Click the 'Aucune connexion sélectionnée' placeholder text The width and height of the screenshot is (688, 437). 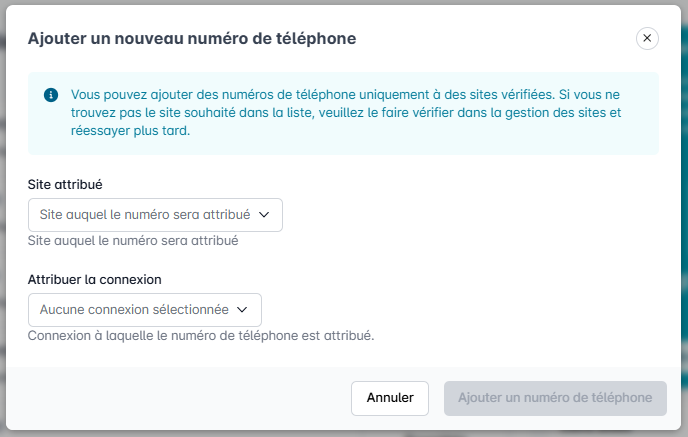[x=134, y=310]
